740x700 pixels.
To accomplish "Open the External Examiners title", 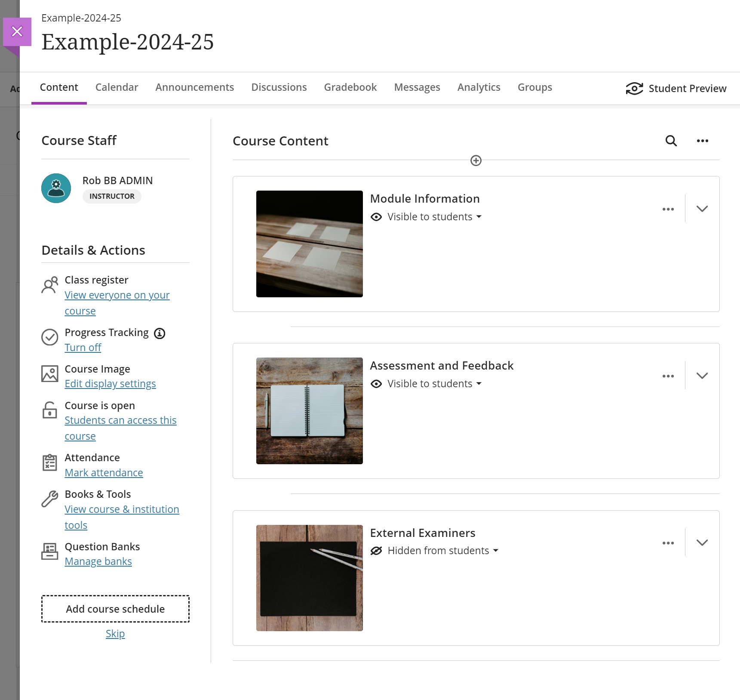I will pos(423,533).
